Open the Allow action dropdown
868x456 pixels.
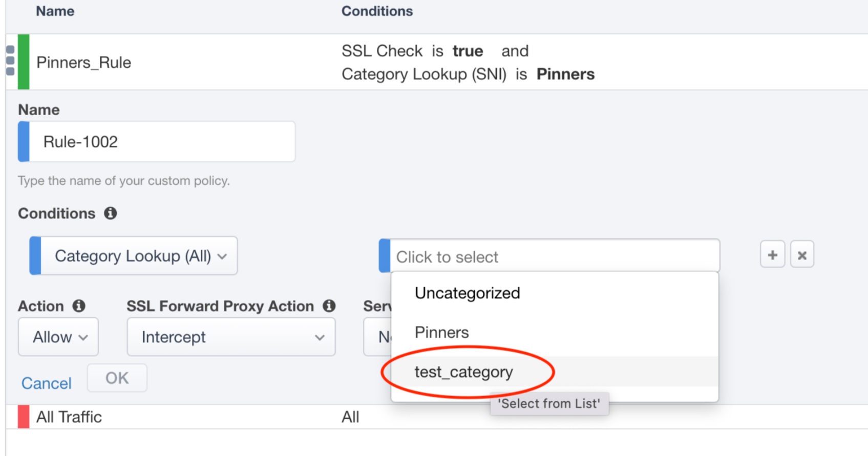58,337
